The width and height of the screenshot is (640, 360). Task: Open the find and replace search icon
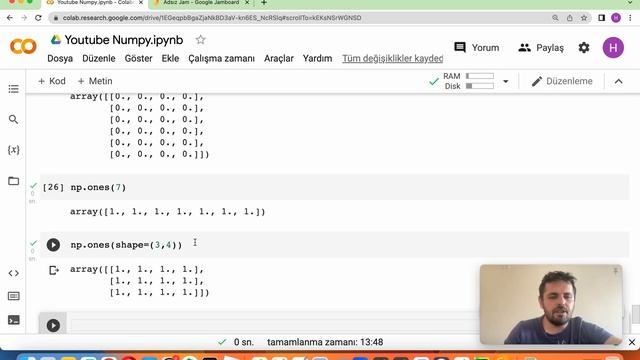pyautogui.click(x=13, y=119)
